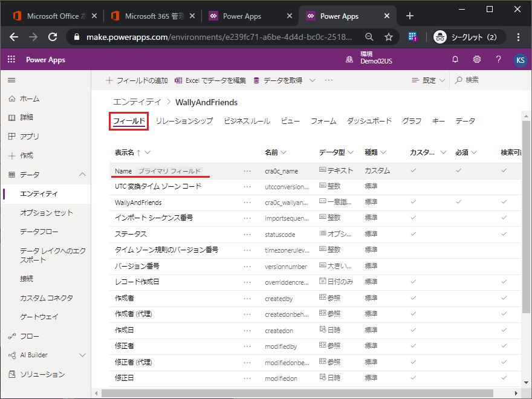Open the データ型 column filter dropdown
Image resolution: width=532 pixels, height=399 pixels.
351,152
